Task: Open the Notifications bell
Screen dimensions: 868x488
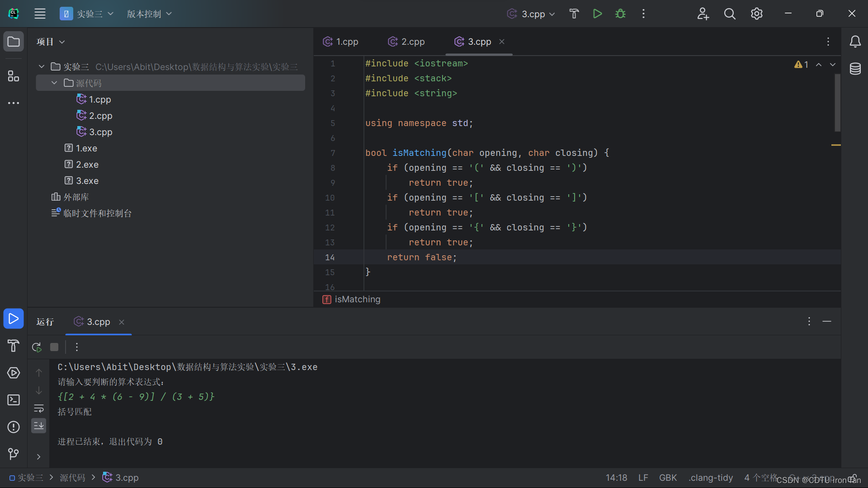Action: (x=855, y=42)
